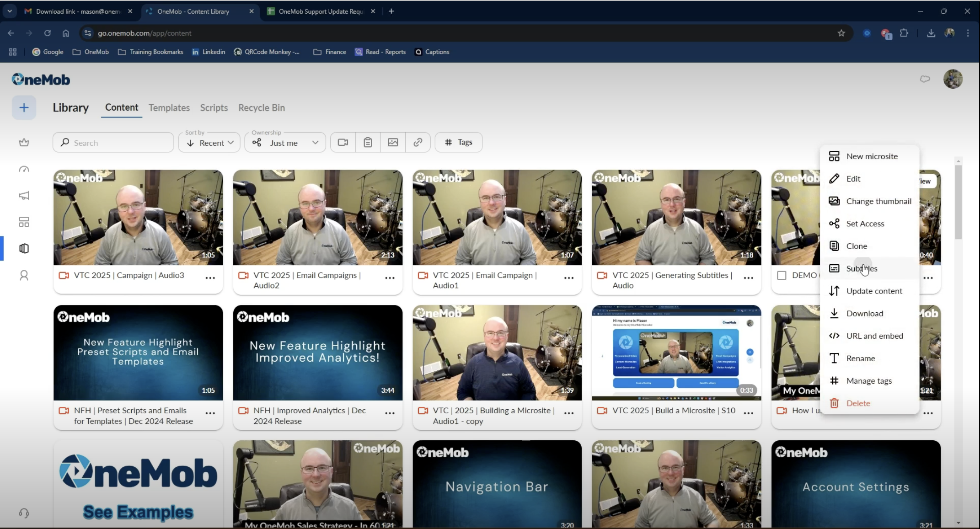Click the content Search field
980x529 pixels.
pyautogui.click(x=113, y=142)
